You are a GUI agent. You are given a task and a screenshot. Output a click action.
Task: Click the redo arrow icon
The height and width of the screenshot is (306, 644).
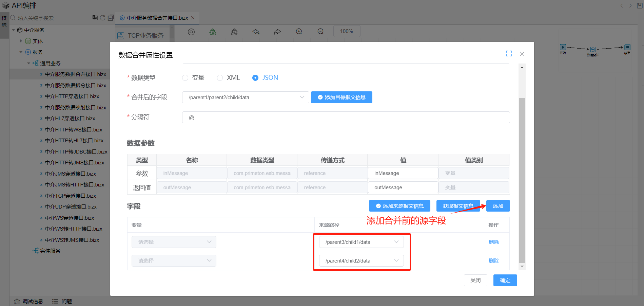click(277, 32)
